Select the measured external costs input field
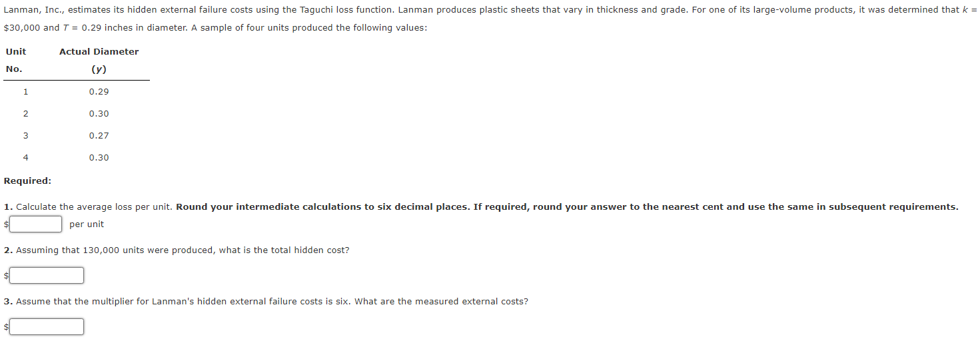 pyautogui.click(x=47, y=326)
